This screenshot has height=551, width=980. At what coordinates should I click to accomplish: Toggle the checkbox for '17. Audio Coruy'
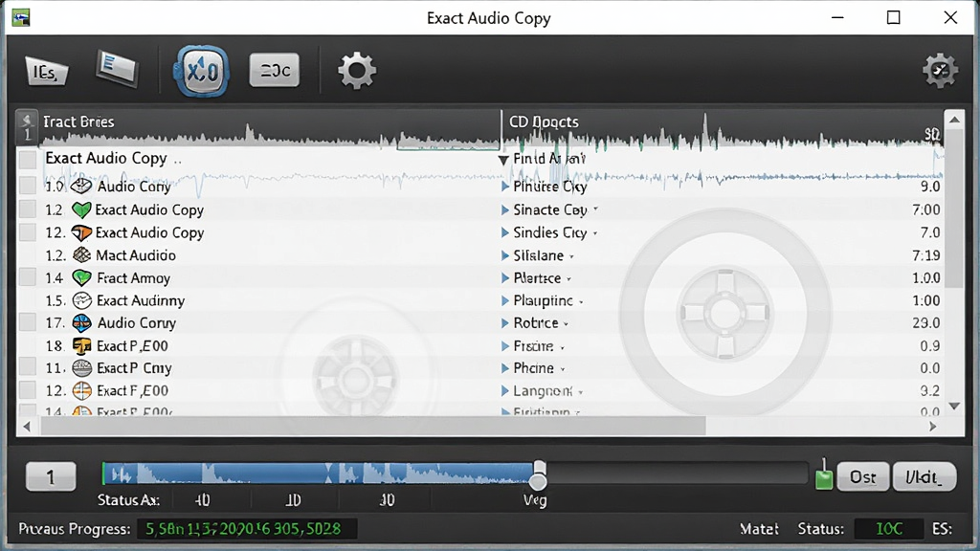(28, 322)
